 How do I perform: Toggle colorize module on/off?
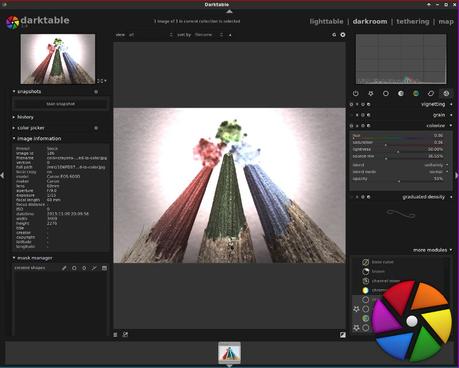(351, 126)
